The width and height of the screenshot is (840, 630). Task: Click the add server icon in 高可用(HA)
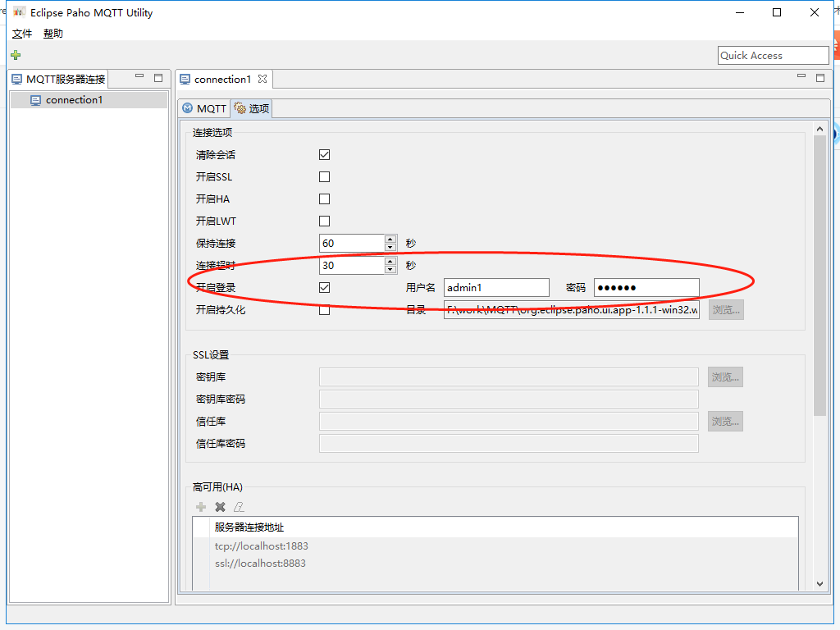(x=201, y=507)
